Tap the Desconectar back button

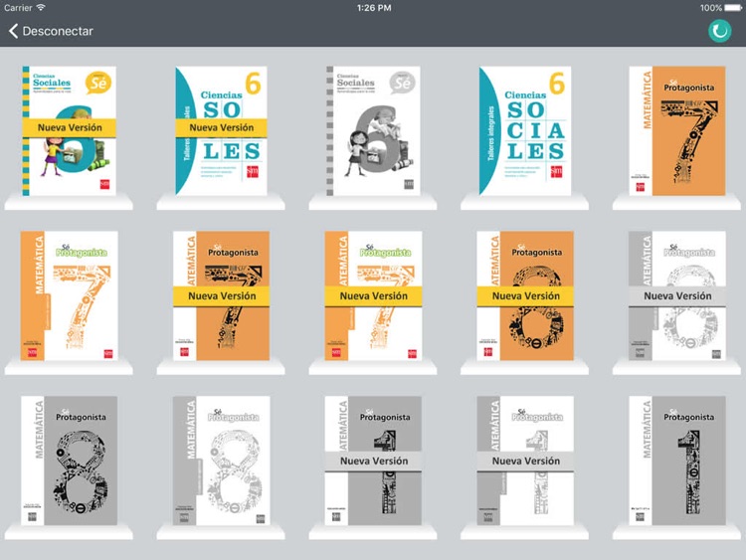51,31
